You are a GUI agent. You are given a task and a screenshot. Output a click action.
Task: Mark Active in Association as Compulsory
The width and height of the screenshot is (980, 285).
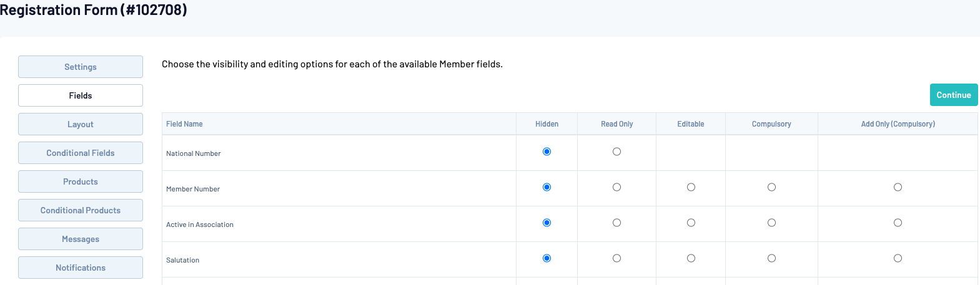pos(771,223)
